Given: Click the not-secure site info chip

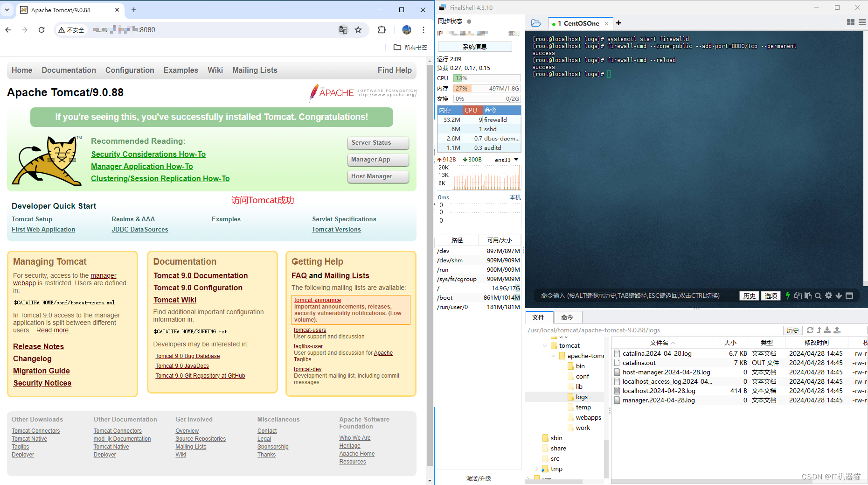Looking at the screenshot, I should 71,30.
